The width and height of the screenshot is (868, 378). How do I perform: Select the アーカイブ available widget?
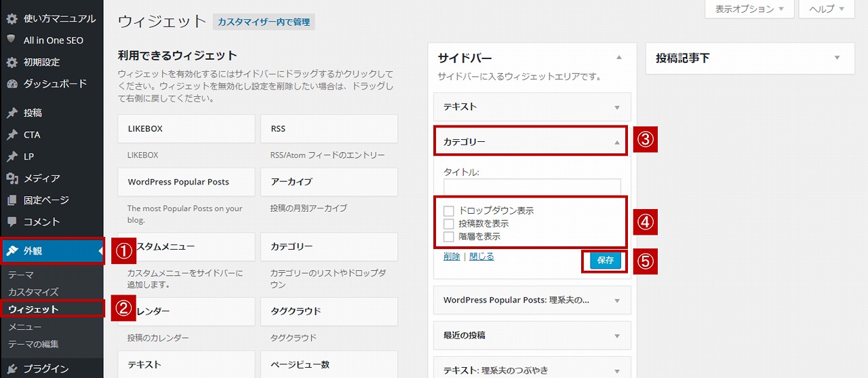[329, 182]
